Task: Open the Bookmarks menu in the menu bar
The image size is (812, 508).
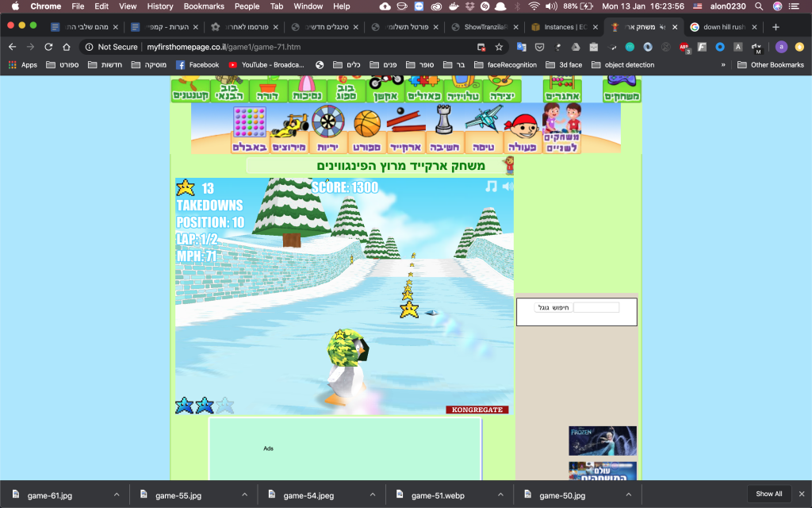Action: 204,6
